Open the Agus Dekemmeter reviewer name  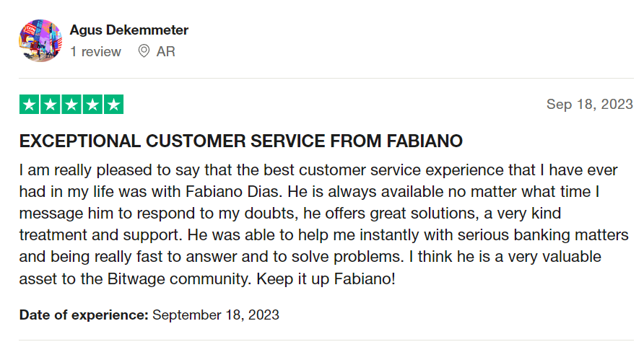[x=129, y=30]
